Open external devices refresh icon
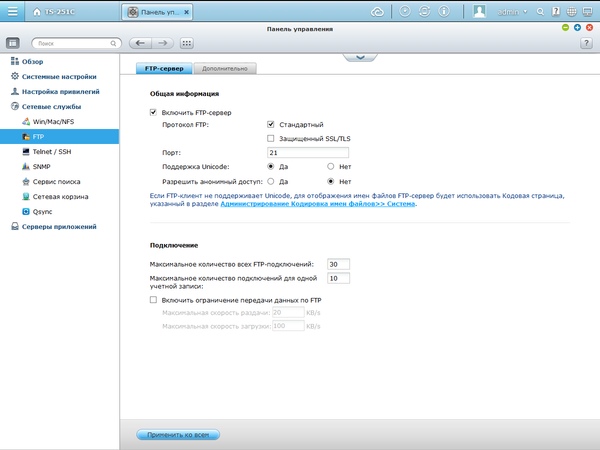The width and height of the screenshot is (600, 450). pyautogui.click(x=424, y=12)
